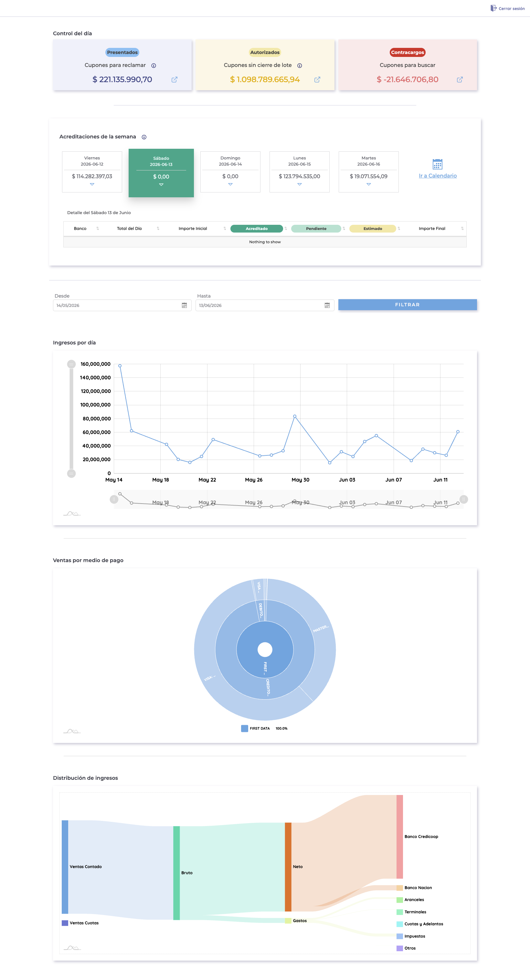
Task: Click the Otros node swatch
Action: coord(399,948)
